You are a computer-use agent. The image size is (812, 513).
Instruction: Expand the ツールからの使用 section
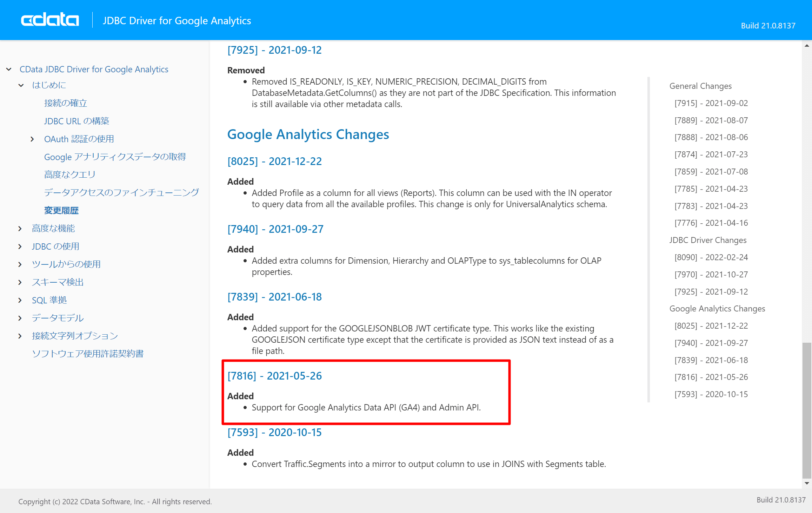[20, 264]
